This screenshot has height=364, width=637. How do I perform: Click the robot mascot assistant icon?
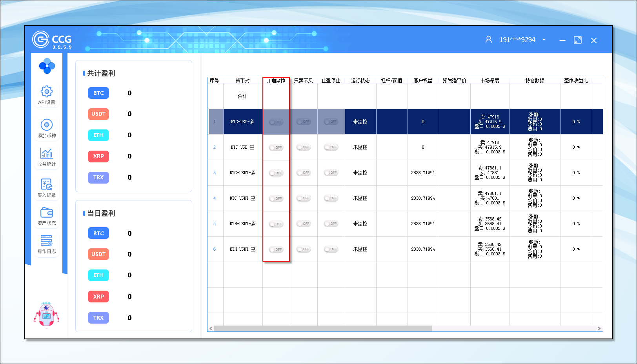pos(46,315)
